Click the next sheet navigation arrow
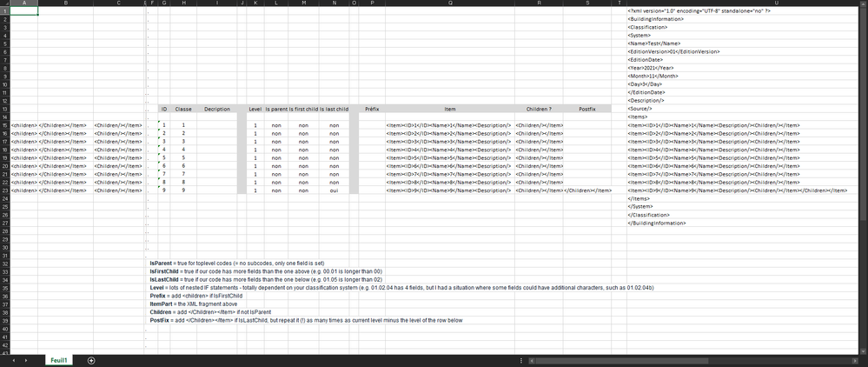The width and height of the screenshot is (868, 367). click(x=25, y=360)
